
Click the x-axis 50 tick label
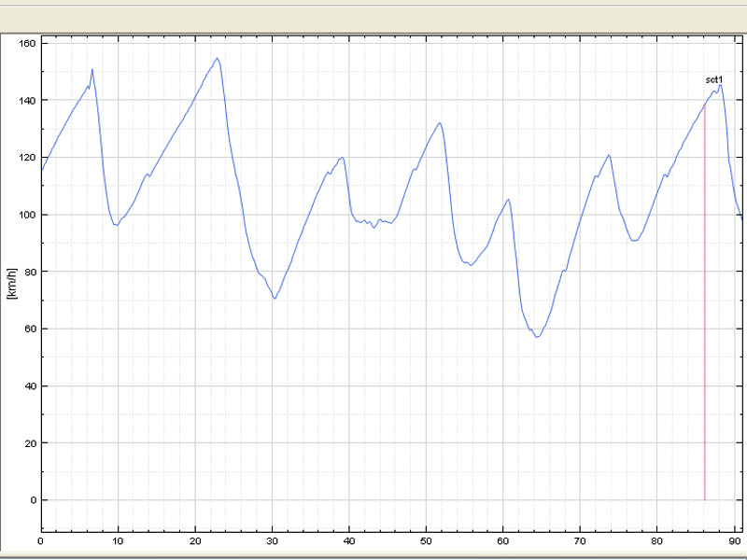tap(426, 541)
